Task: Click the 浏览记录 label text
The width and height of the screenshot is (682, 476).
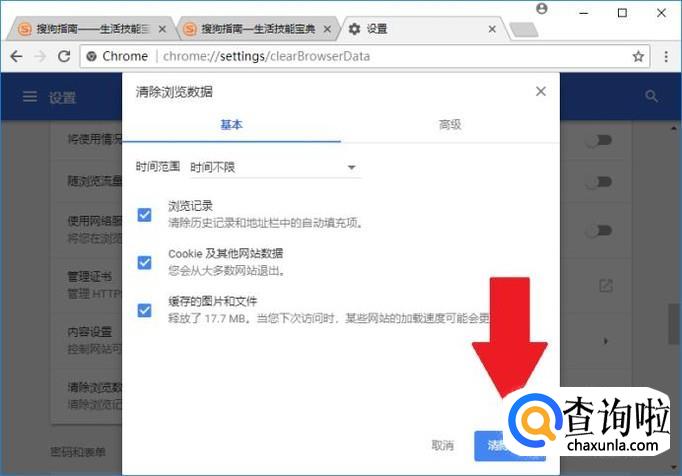Action: pos(191,206)
